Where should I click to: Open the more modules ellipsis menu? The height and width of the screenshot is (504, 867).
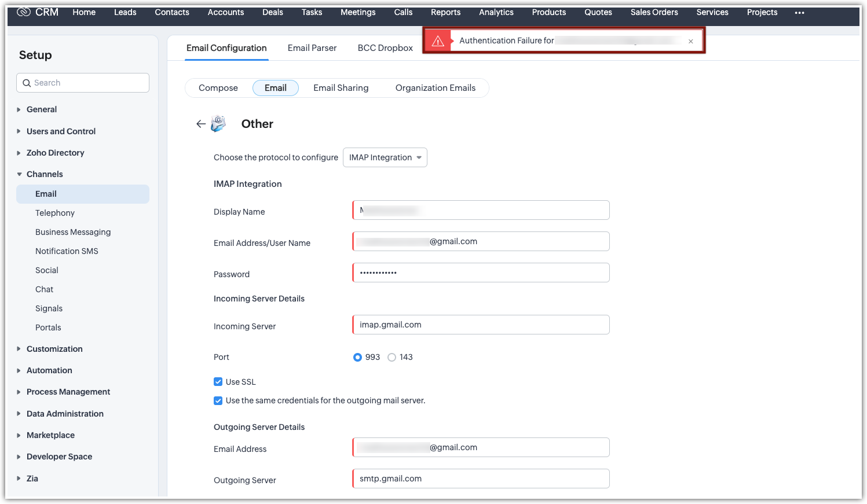click(800, 13)
